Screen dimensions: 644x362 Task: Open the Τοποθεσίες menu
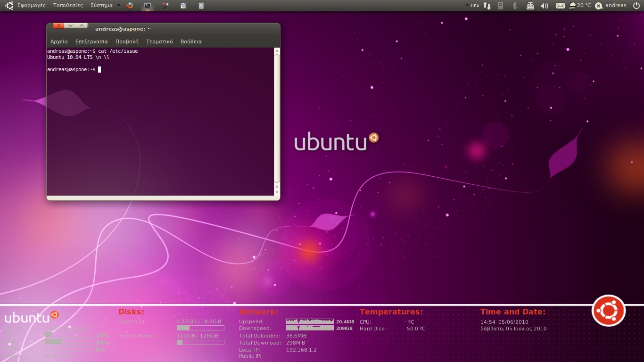pos(68,6)
